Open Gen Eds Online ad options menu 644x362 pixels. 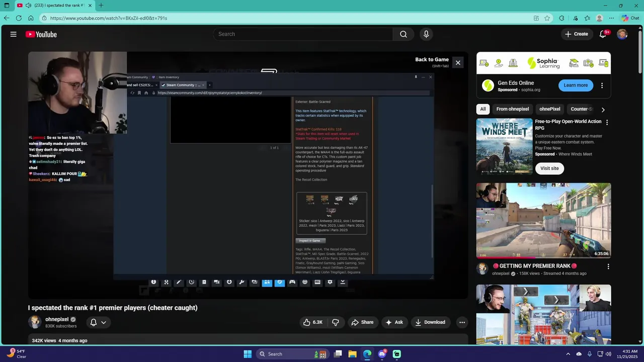point(602,85)
